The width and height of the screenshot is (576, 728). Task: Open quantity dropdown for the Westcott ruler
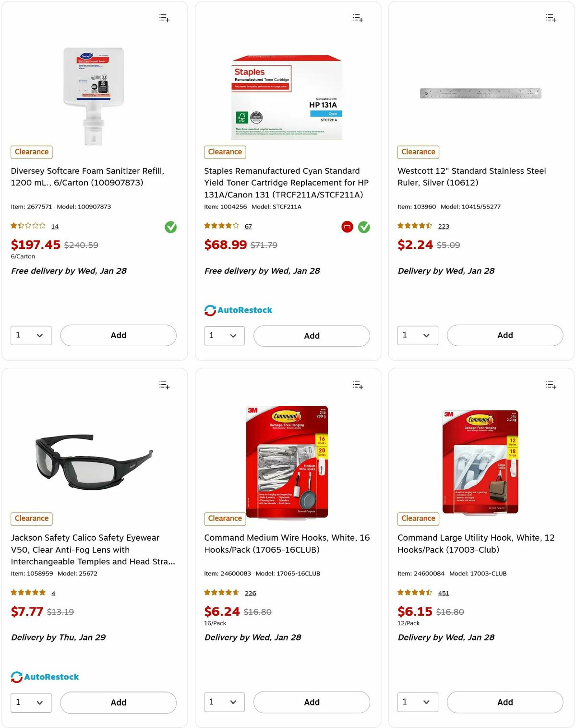coord(417,335)
